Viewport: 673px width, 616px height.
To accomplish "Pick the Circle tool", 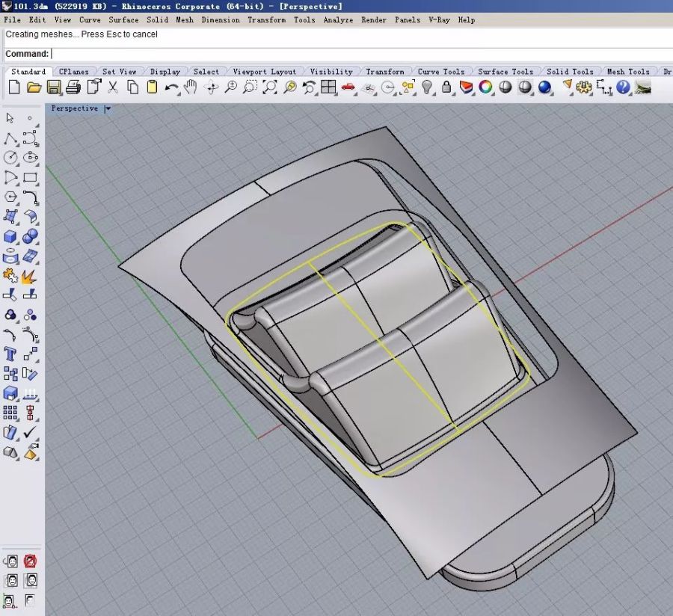I will (x=10, y=158).
